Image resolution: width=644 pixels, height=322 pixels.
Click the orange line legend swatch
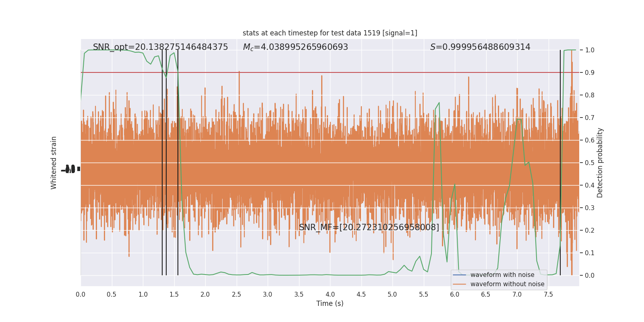(x=459, y=284)
